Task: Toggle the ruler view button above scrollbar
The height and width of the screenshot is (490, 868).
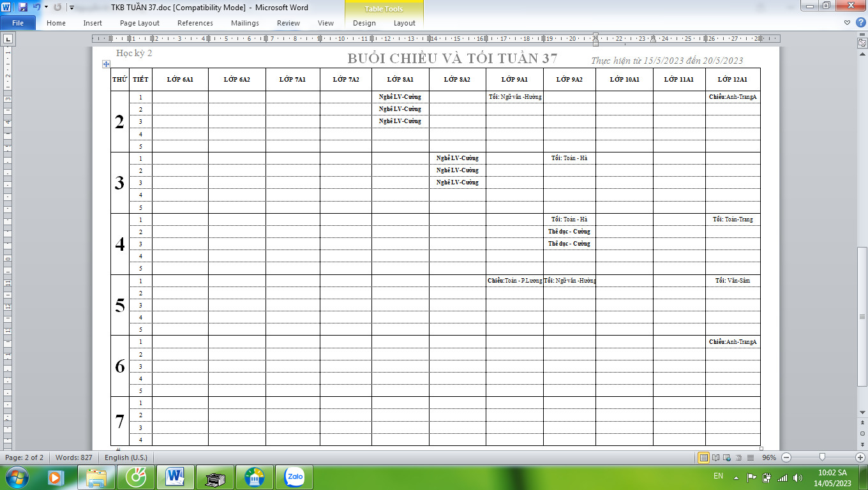Action: [x=862, y=43]
